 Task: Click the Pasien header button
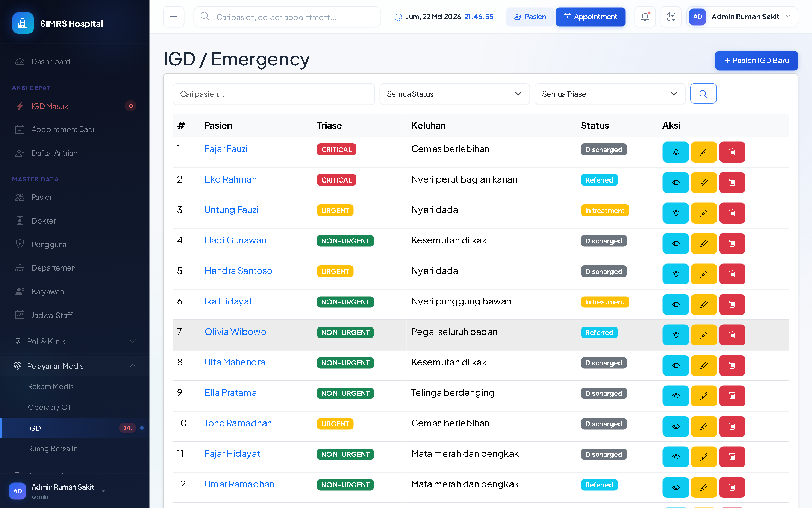pos(530,17)
